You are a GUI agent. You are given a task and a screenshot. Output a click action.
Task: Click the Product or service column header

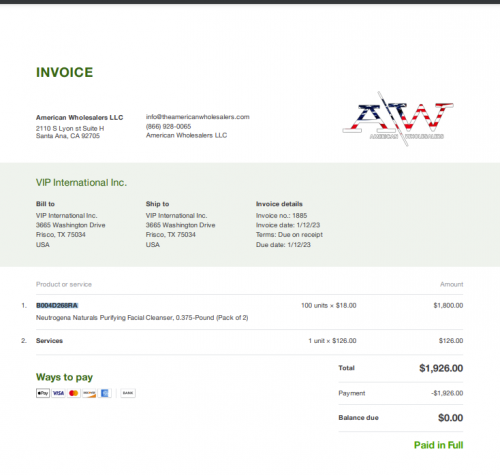click(x=64, y=284)
